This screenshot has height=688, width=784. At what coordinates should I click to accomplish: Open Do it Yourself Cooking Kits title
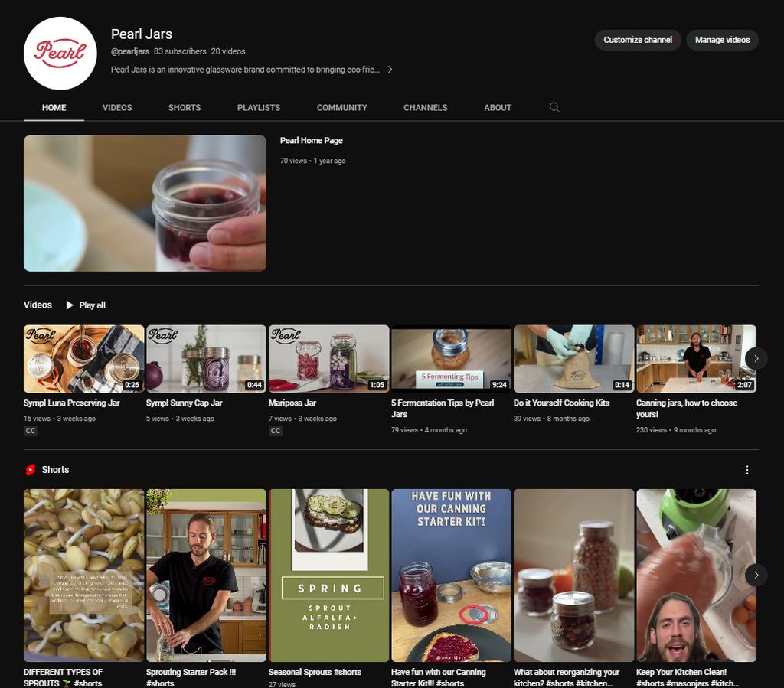point(561,403)
